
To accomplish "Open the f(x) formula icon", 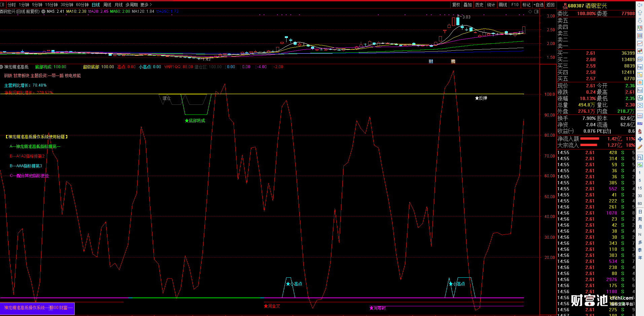I will pyautogui.click(x=640, y=98).
